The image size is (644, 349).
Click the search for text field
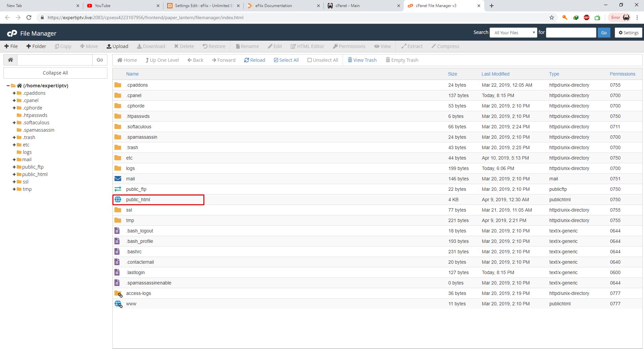point(571,33)
